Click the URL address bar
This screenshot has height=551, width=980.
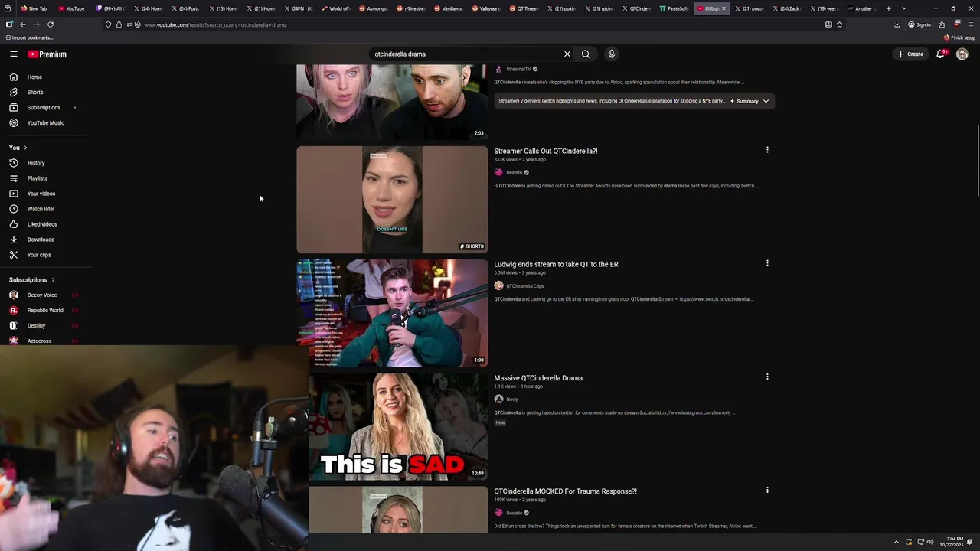click(x=475, y=24)
